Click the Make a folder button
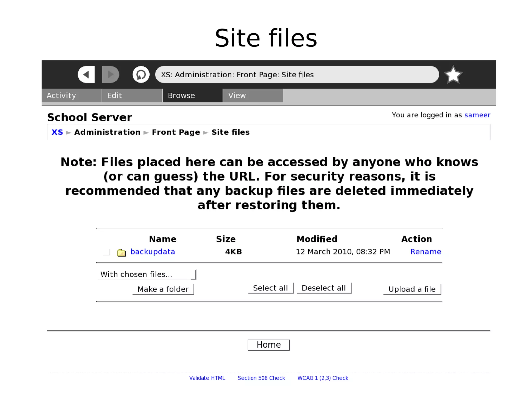The width and height of the screenshot is (532, 399). 163,289
